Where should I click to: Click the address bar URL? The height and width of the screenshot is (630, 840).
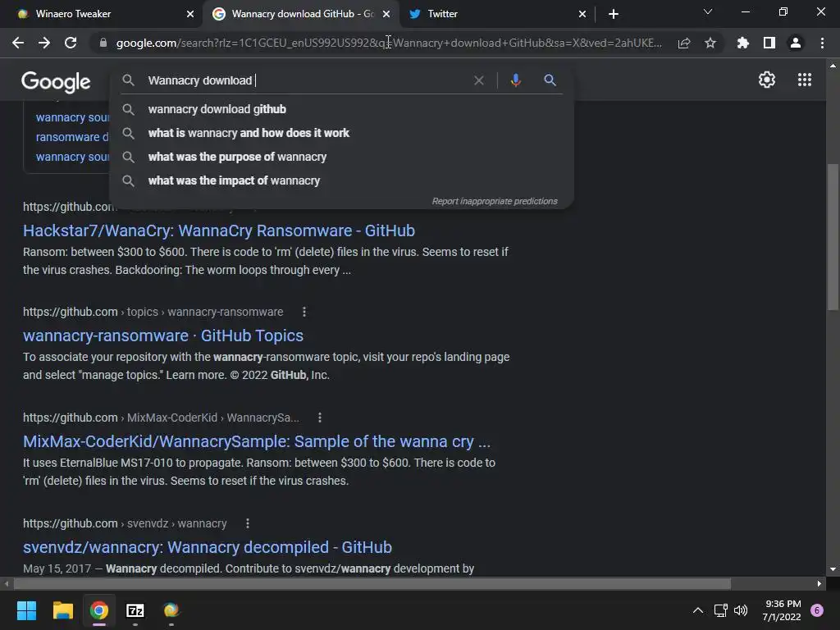(388, 43)
